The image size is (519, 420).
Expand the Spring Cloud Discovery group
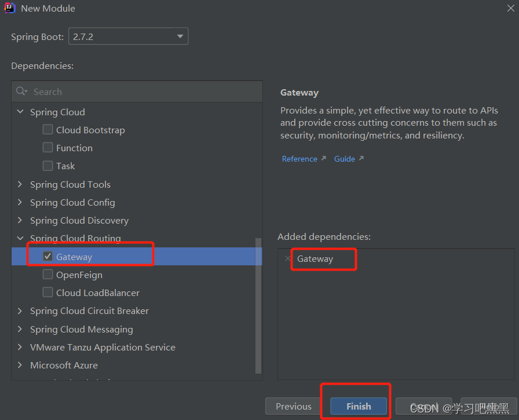click(20, 220)
